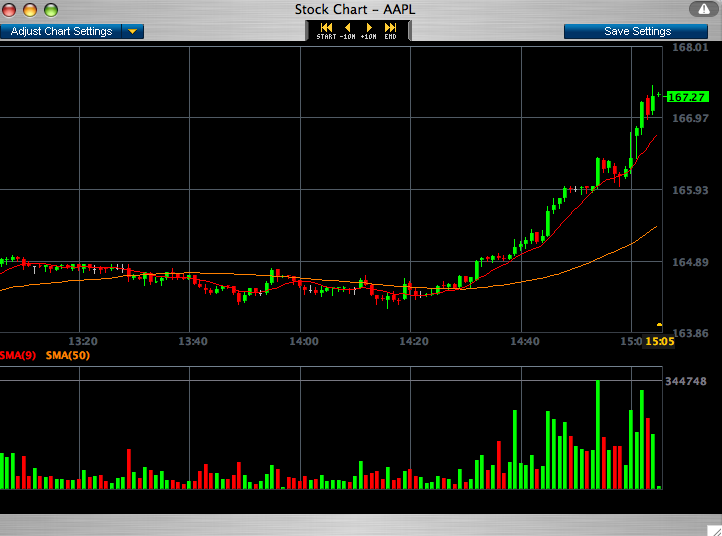Click the current price tag 167.27
The width and height of the screenshot is (722, 536).
pyautogui.click(x=687, y=97)
